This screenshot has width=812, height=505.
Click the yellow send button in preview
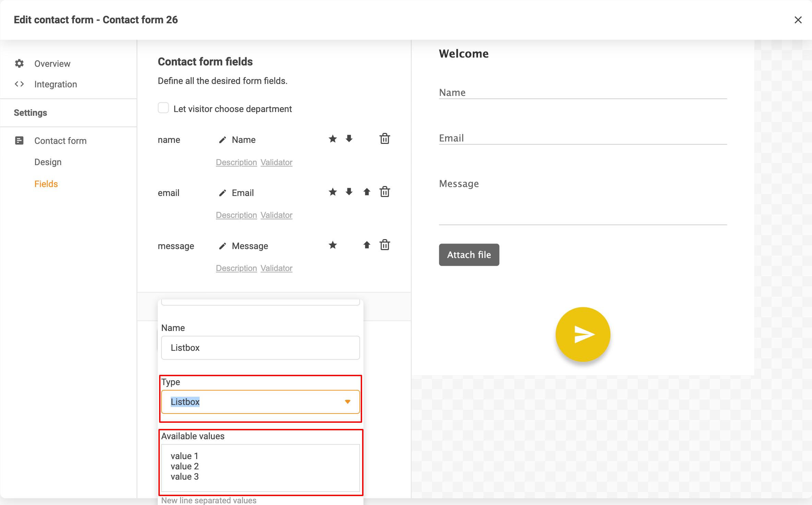click(583, 334)
